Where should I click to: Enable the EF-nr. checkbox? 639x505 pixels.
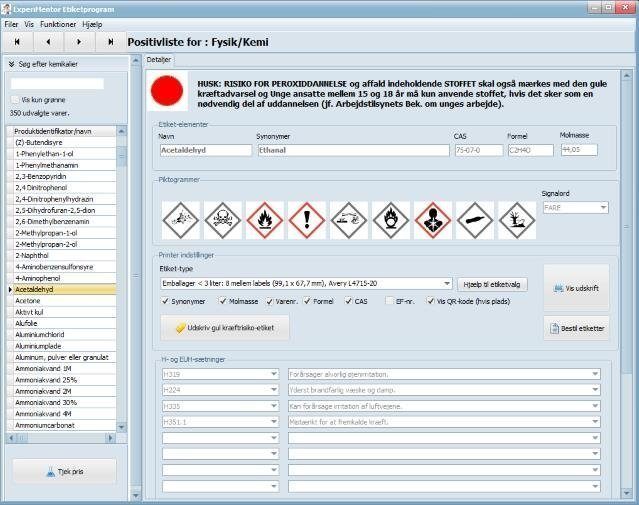coord(389,300)
